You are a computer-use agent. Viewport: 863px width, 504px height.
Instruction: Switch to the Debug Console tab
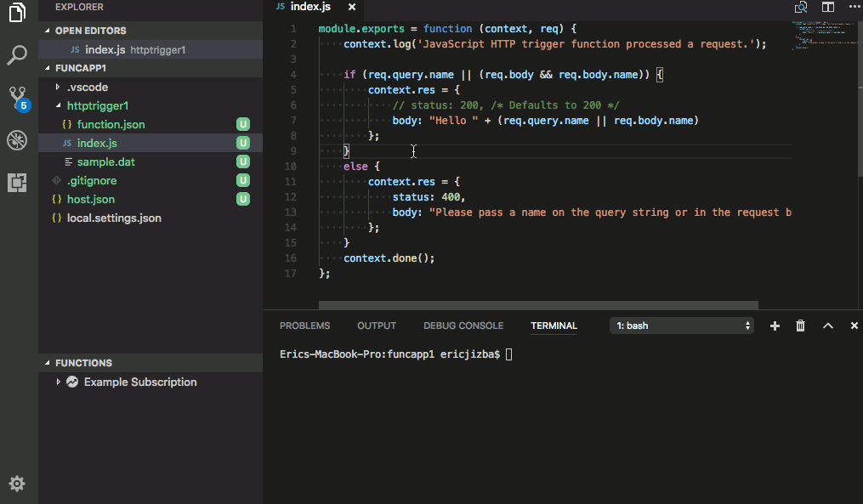463,326
